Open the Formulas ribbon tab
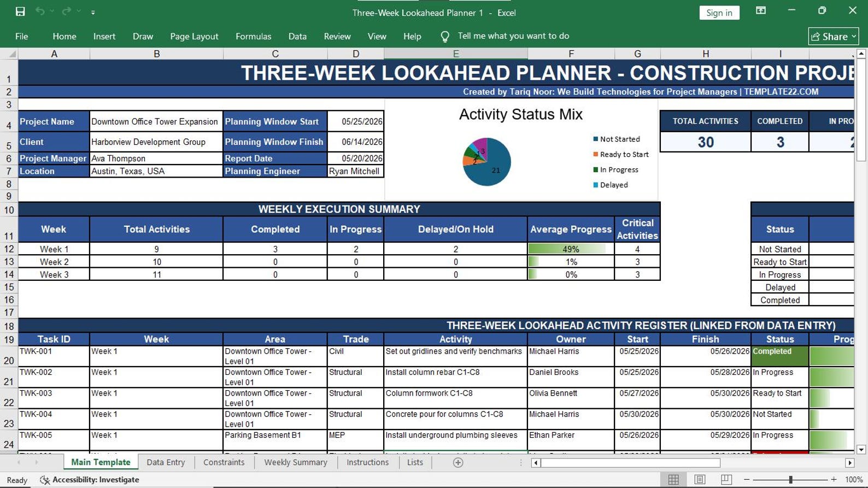The width and height of the screenshot is (868, 488). coord(253,37)
